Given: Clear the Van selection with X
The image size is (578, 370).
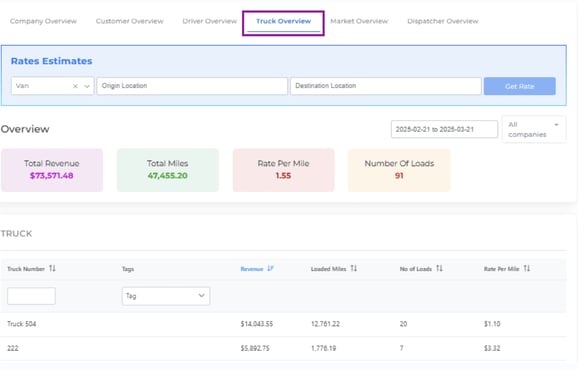Looking at the screenshot, I should click(x=75, y=86).
